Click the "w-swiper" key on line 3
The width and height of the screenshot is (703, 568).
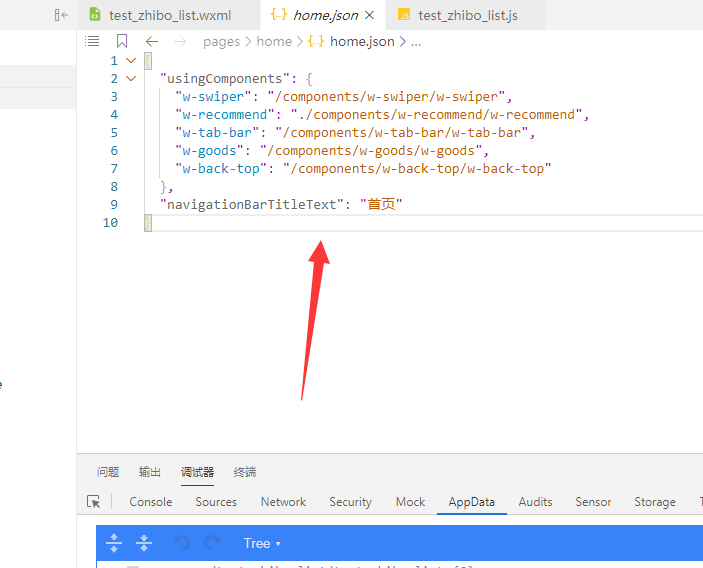tap(213, 97)
